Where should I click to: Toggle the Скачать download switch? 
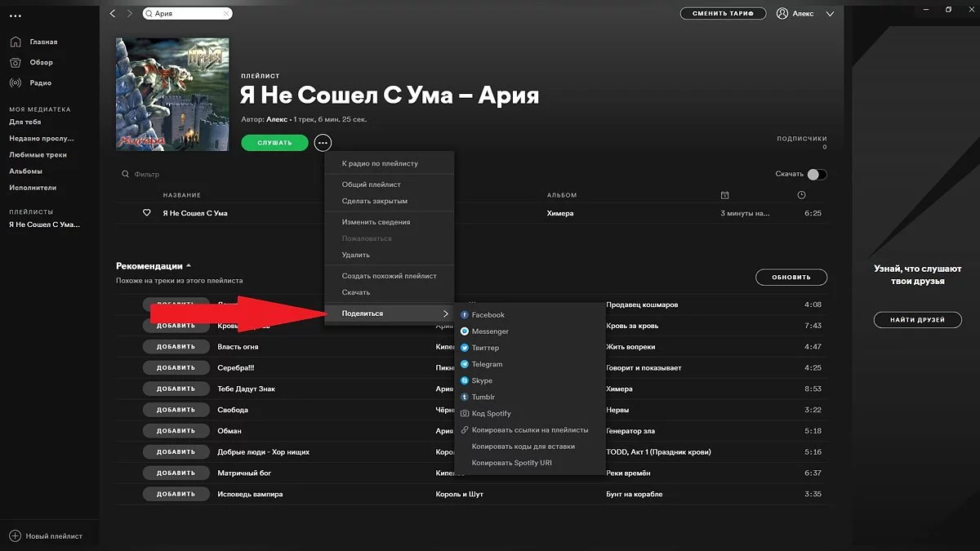817,175
